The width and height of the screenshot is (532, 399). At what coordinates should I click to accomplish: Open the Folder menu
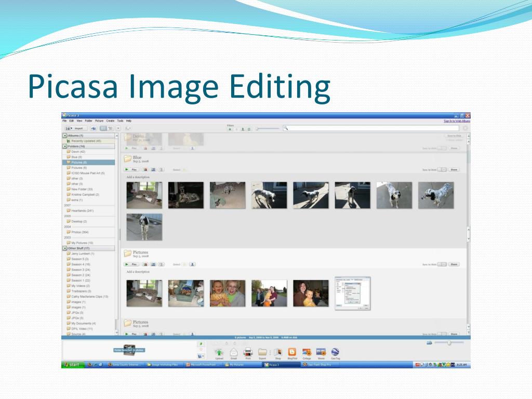pos(88,121)
